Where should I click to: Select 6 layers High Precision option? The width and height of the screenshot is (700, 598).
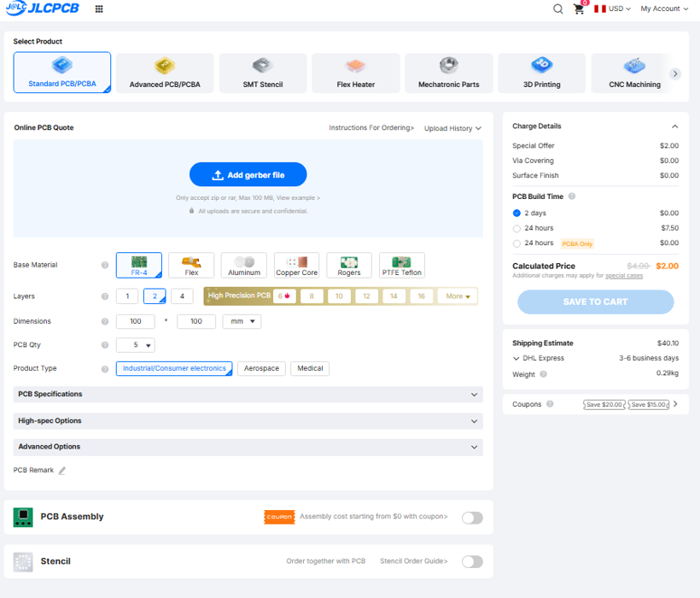click(284, 296)
